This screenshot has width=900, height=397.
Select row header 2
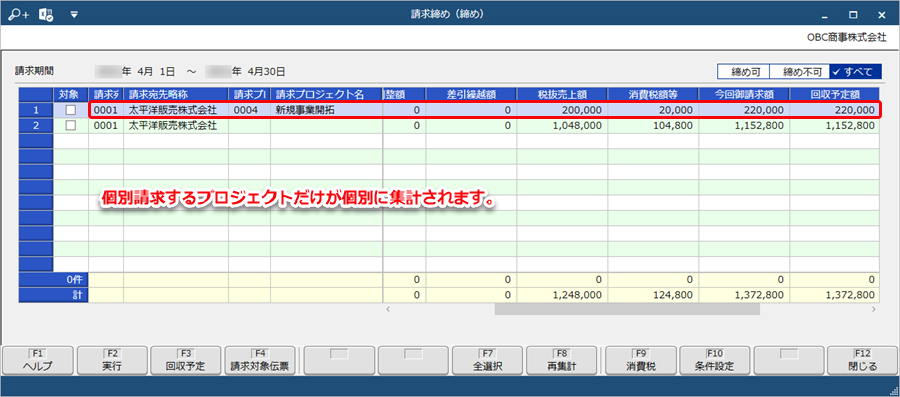pyautogui.click(x=36, y=126)
